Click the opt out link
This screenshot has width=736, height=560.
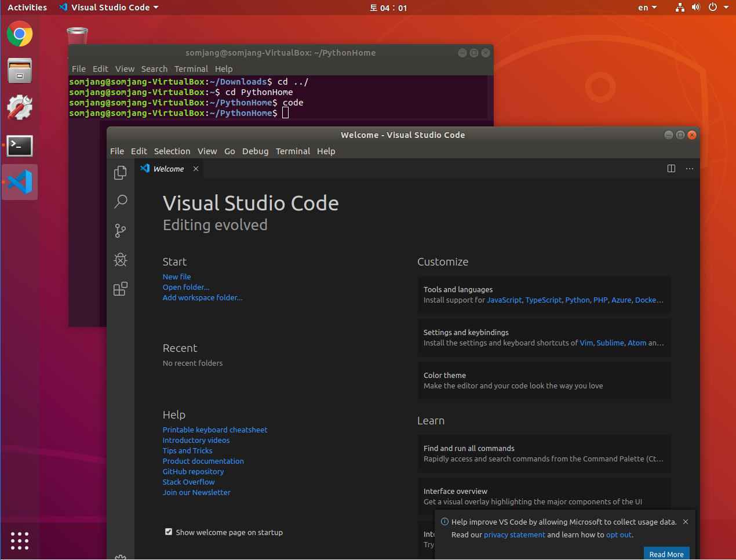pyautogui.click(x=619, y=535)
